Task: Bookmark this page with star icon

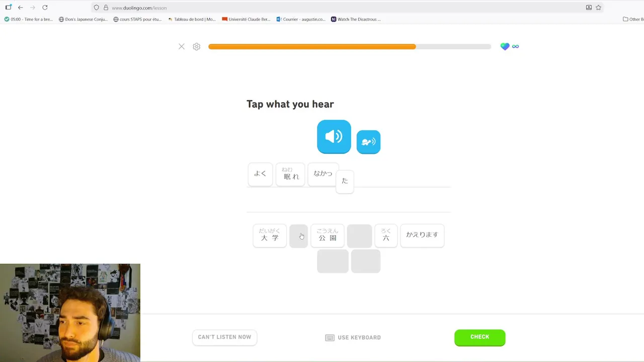Action: point(598,8)
